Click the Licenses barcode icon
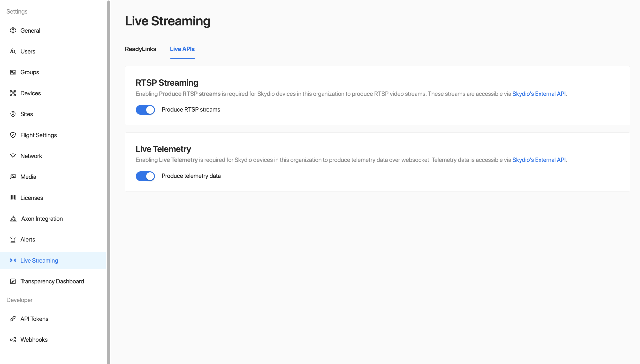Screen dimensions: 640x364 pyautogui.click(x=13, y=198)
